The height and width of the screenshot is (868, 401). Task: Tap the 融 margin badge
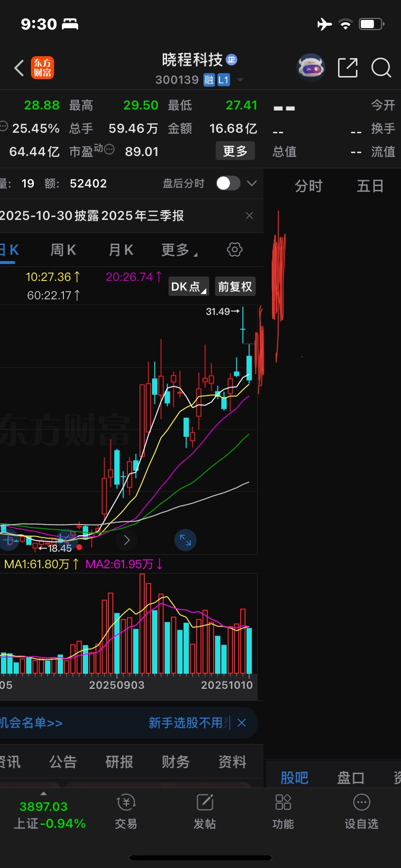(x=209, y=80)
